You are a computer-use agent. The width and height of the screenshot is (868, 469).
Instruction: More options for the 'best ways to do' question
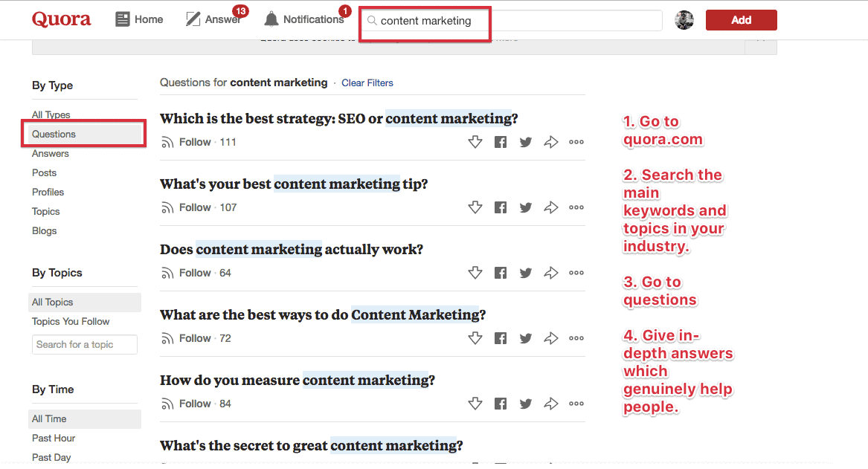pos(576,338)
